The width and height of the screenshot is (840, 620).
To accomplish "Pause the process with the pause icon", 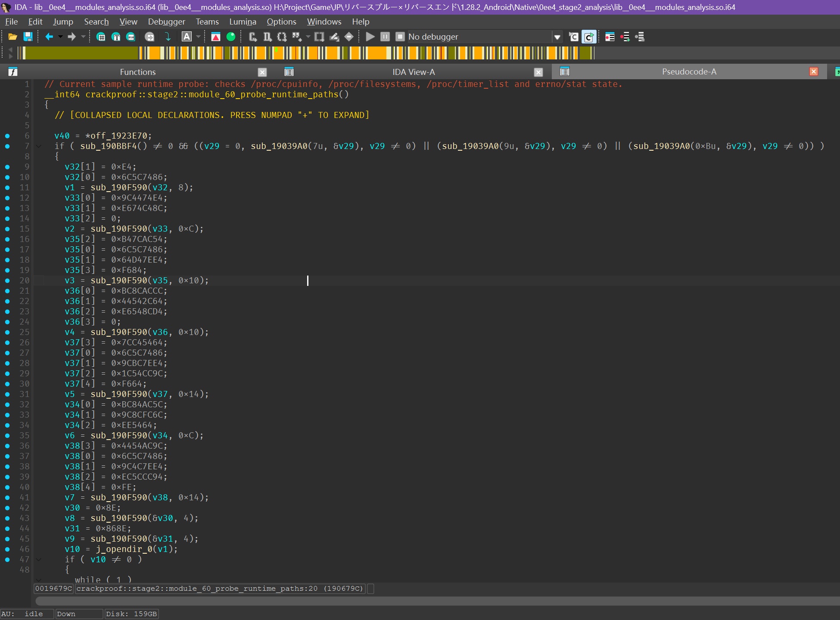I will coord(385,37).
